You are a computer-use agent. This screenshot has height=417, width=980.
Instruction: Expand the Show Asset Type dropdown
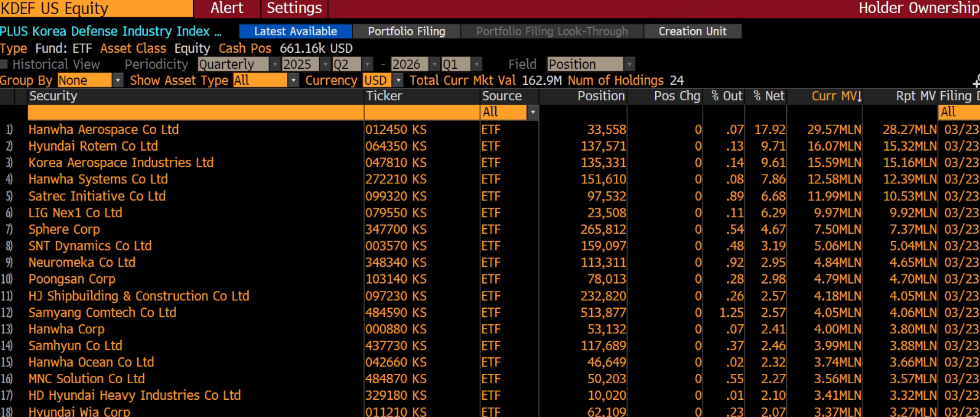(x=293, y=81)
